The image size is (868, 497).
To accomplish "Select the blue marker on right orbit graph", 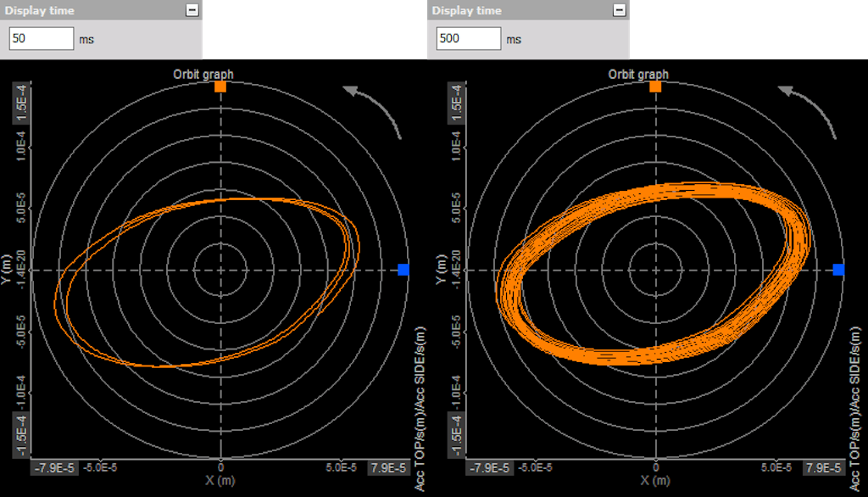I will coord(838,270).
